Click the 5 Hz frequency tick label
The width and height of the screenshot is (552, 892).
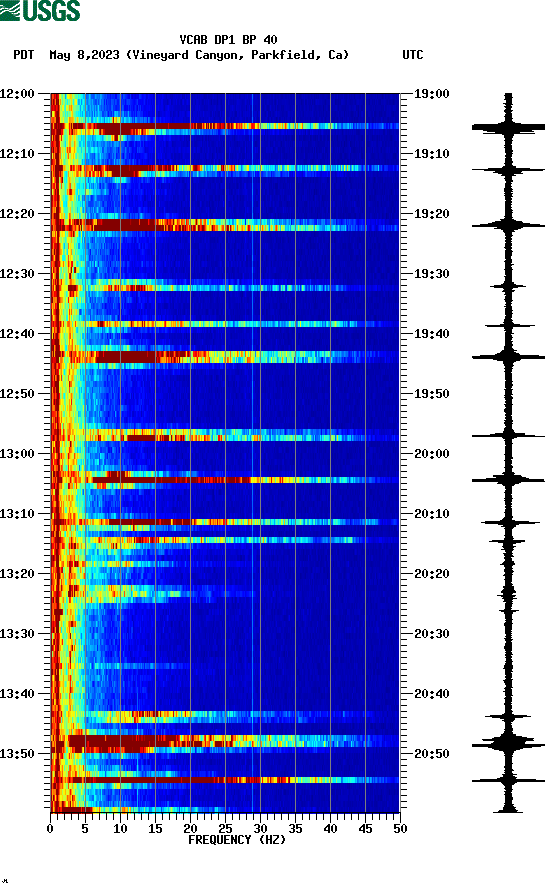pos(85,829)
